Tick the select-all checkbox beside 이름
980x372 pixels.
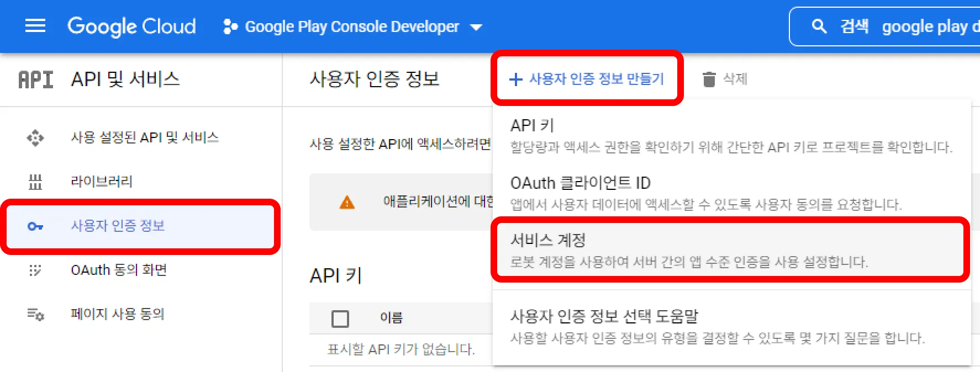pyautogui.click(x=340, y=318)
